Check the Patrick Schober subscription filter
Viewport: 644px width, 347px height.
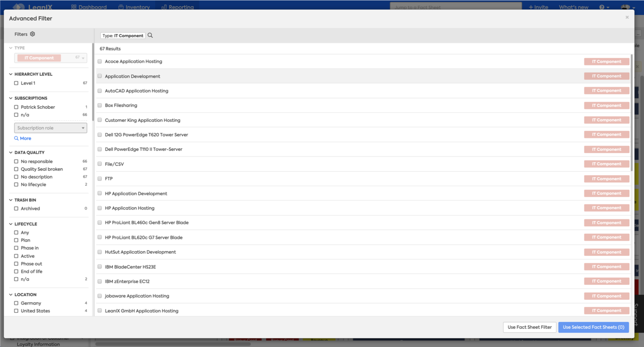(x=16, y=107)
